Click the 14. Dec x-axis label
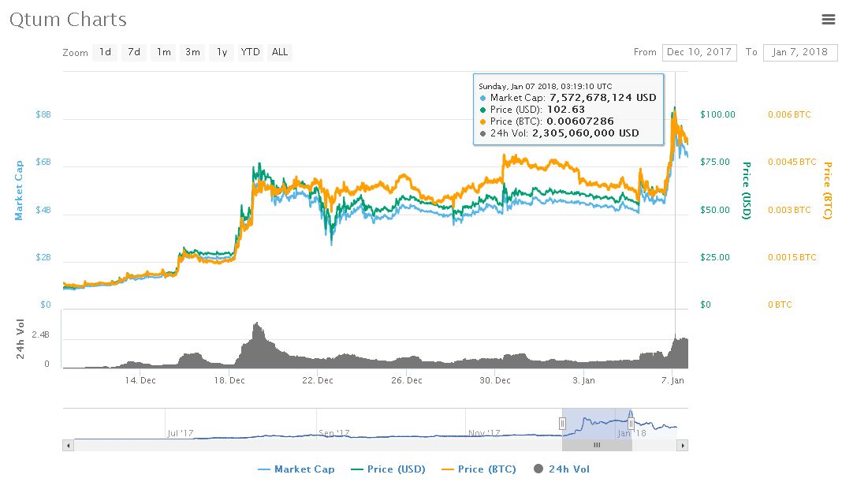The width and height of the screenshot is (868, 482). click(140, 380)
